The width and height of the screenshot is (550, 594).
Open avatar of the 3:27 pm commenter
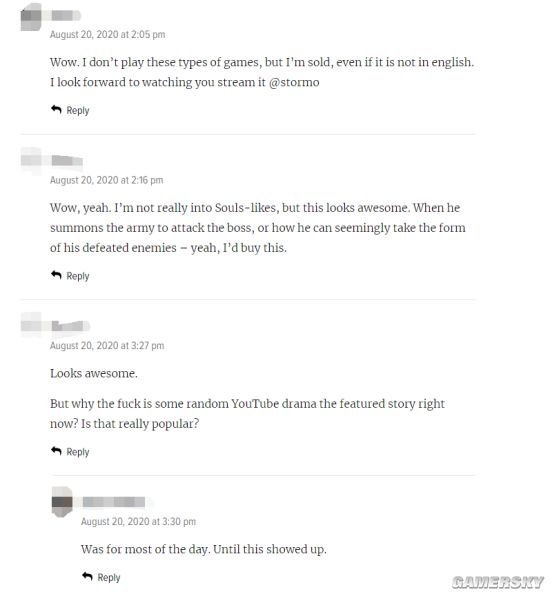pos(31,325)
